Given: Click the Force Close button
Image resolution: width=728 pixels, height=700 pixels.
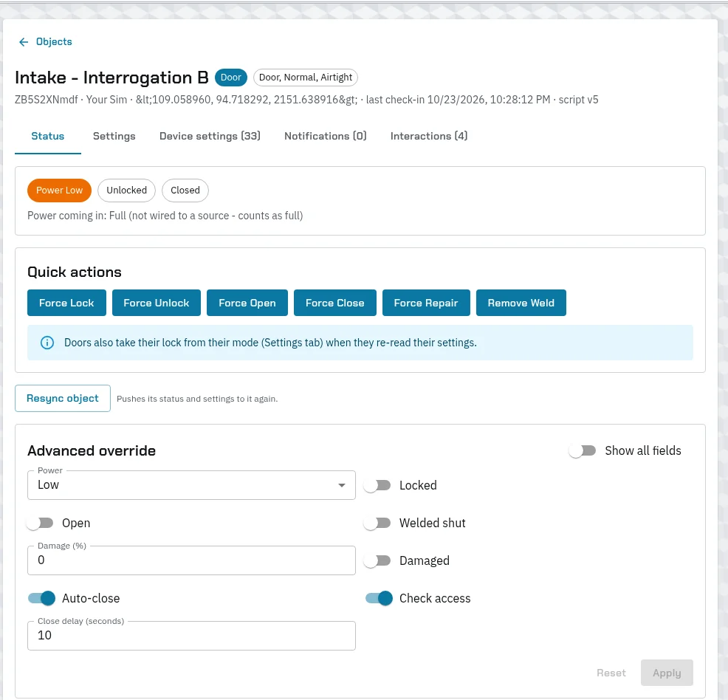Looking at the screenshot, I should pos(334,303).
